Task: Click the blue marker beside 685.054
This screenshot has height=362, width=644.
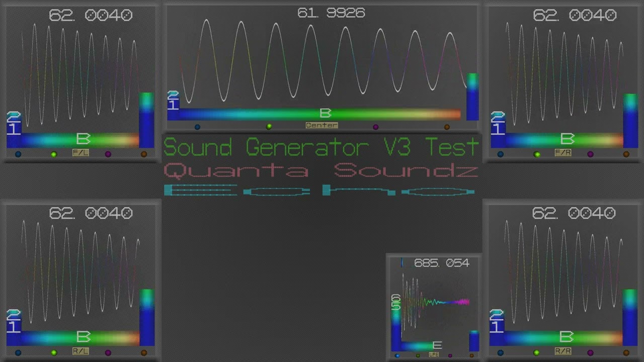Action: coord(401,263)
